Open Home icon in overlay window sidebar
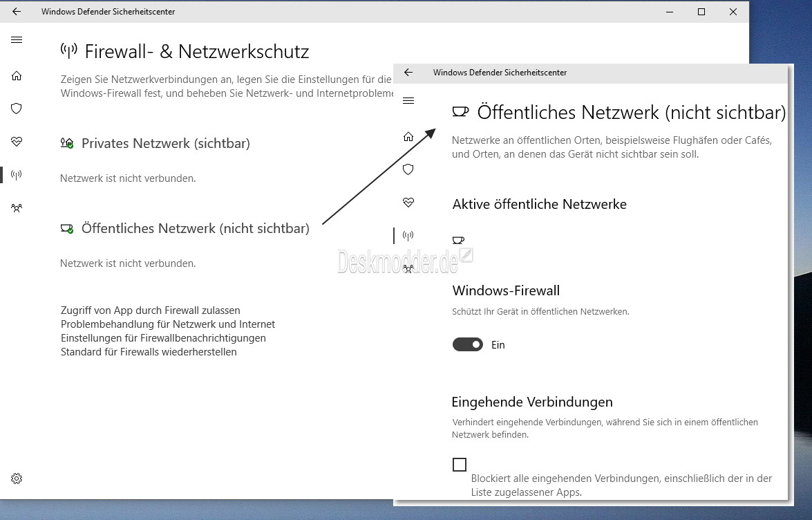The image size is (812, 520). [x=408, y=136]
